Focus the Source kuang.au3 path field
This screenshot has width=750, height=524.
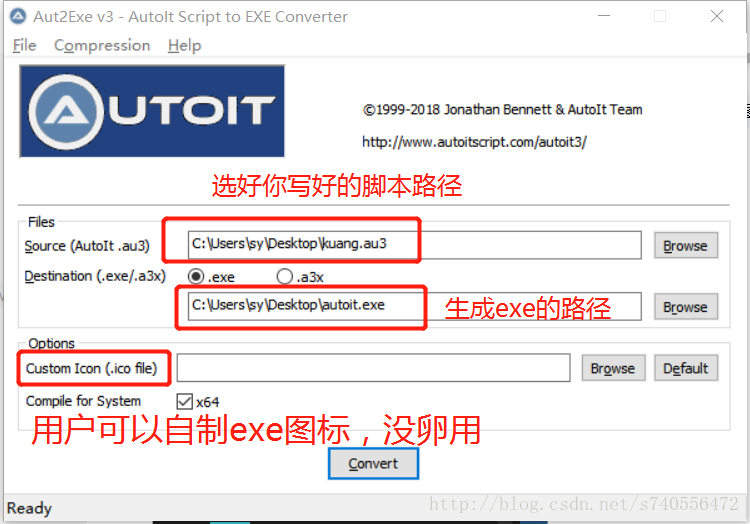click(x=414, y=245)
